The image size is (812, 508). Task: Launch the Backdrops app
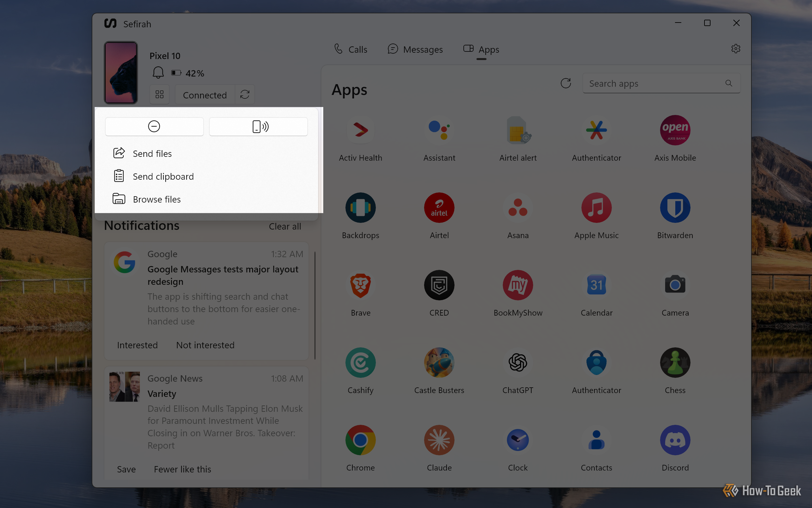(x=360, y=216)
